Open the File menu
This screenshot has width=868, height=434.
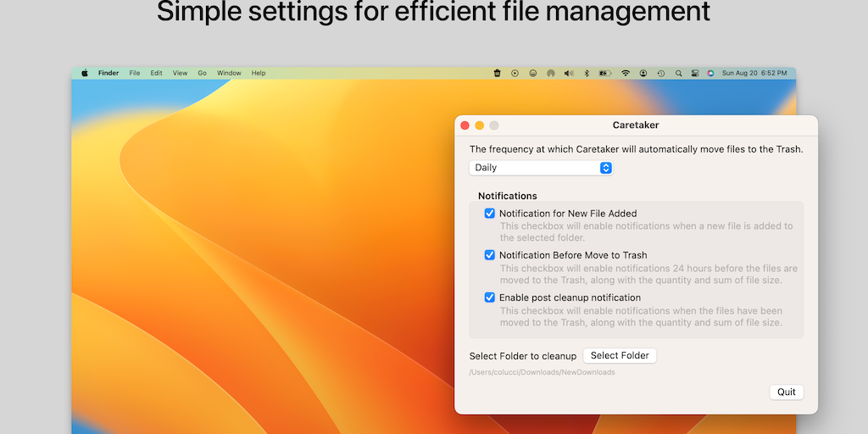pos(135,74)
